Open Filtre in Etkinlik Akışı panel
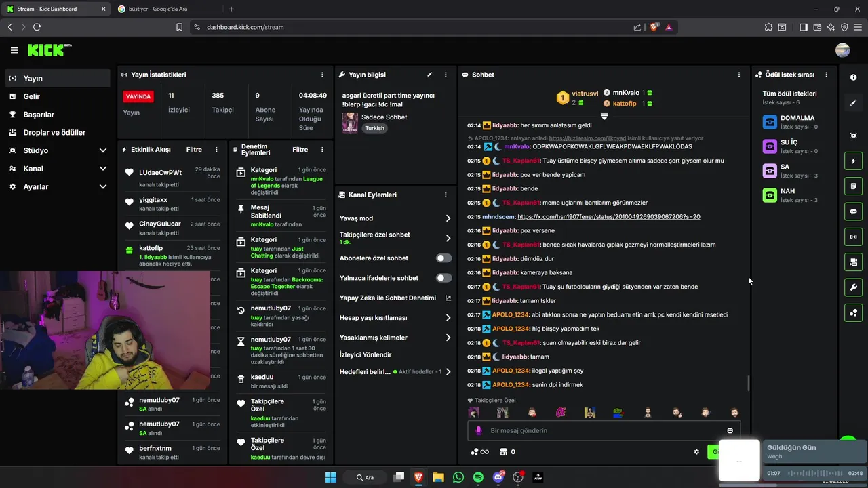 [x=194, y=150]
